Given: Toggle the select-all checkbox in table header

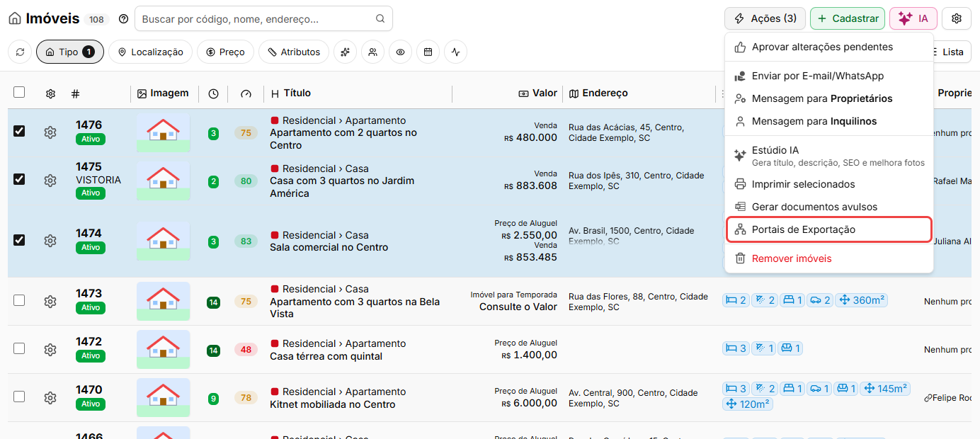Looking at the screenshot, I should coord(19,92).
